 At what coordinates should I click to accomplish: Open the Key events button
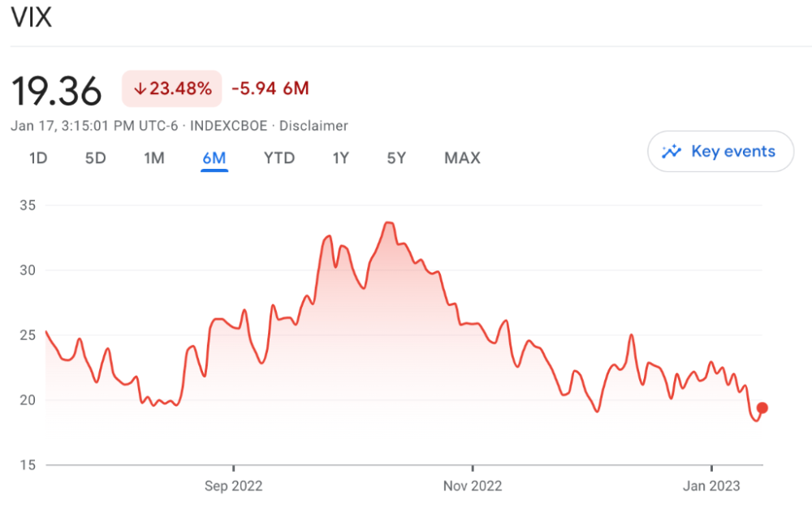720,151
